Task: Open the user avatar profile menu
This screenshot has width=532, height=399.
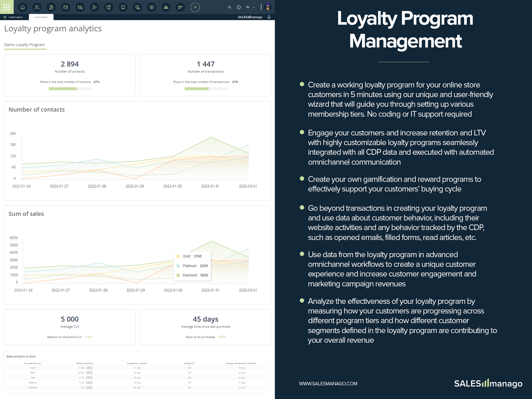Action: 268,7
